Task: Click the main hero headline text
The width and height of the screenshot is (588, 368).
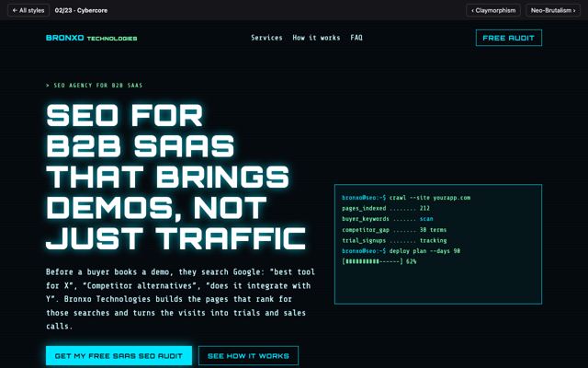Action: (x=175, y=177)
